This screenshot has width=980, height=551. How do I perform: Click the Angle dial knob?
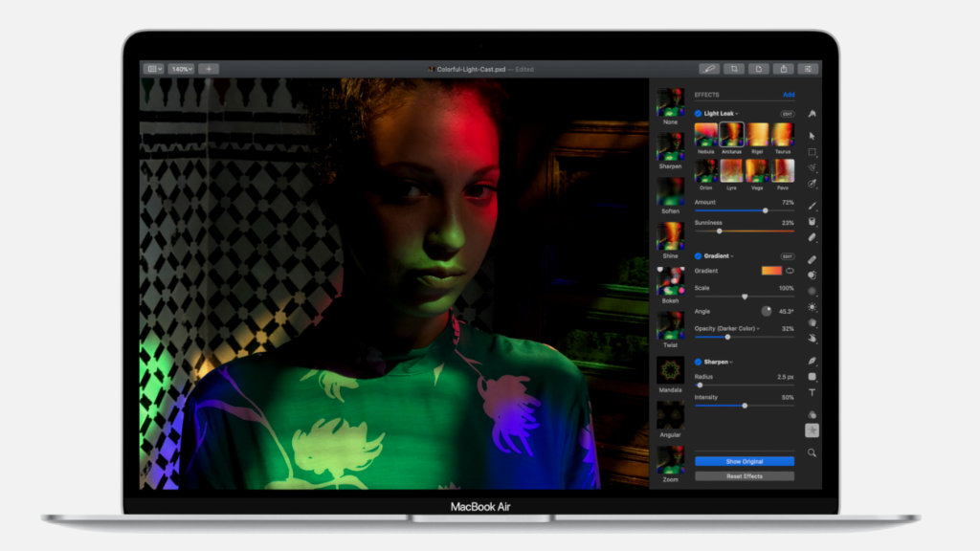tap(767, 311)
